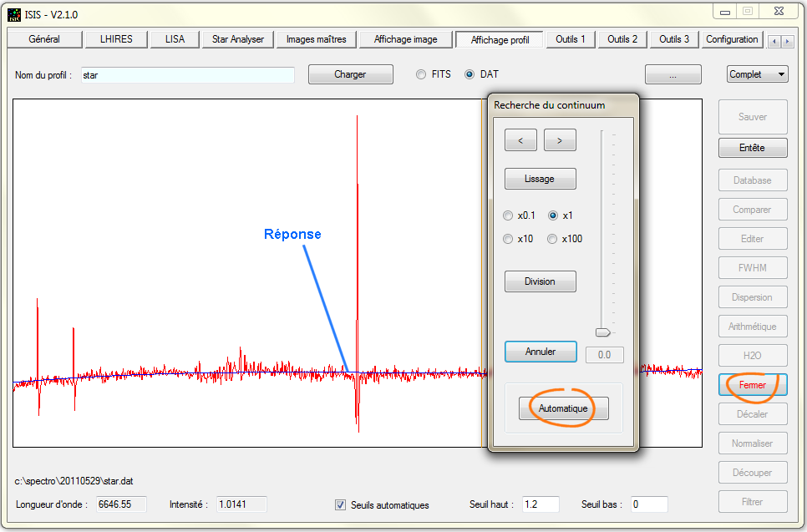This screenshot has height=532, width=807.
Task: Click the right arrow '>' continuum button
Action: tap(560, 140)
